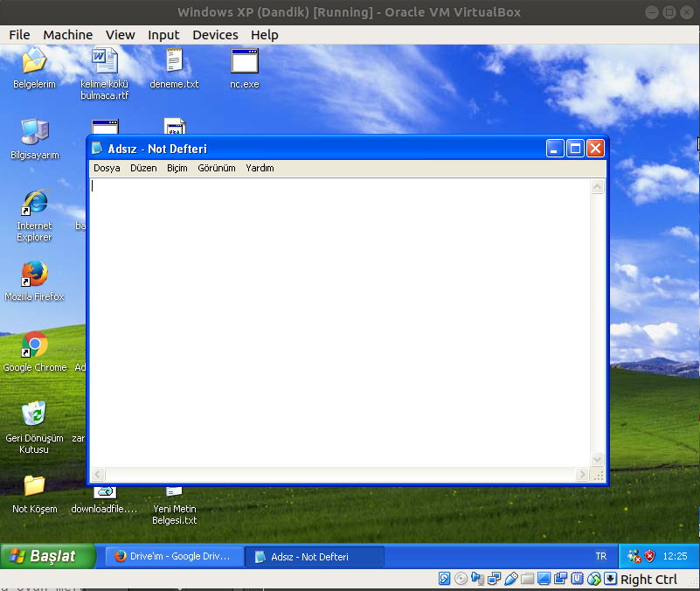Select the Mozilla Firefox shortcut icon
The height and width of the screenshot is (591, 700).
[34, 274]
